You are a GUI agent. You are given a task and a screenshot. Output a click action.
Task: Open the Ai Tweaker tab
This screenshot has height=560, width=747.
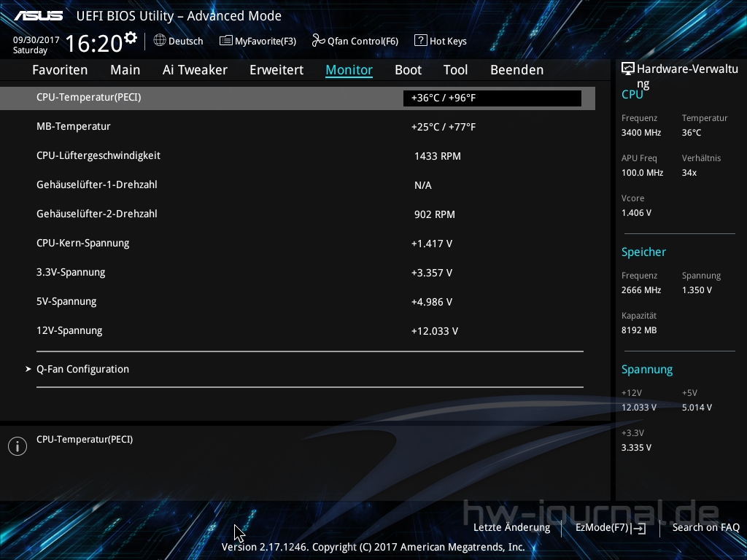(x=195, y=69)
